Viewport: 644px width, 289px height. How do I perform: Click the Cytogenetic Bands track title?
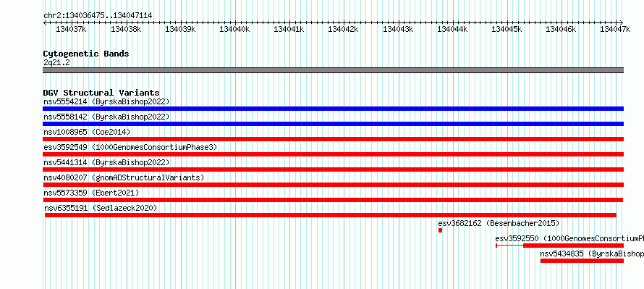[86, 54]
